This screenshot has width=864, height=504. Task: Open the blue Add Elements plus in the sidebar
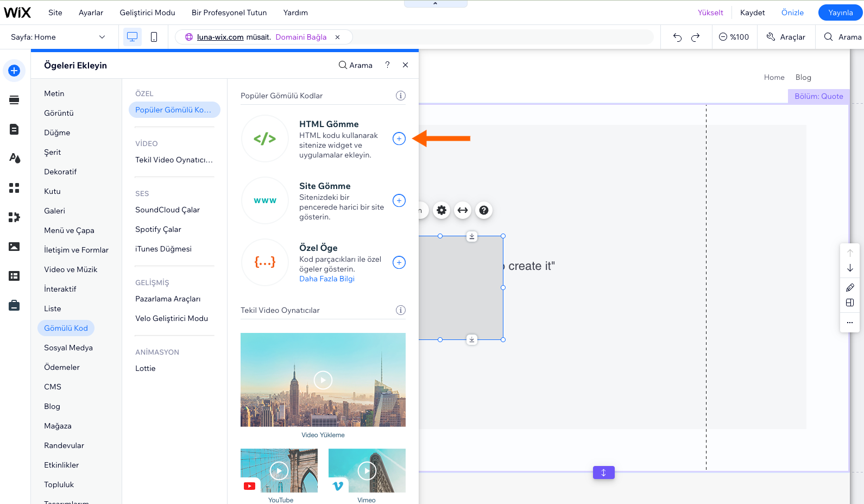[x=14, y=71]
